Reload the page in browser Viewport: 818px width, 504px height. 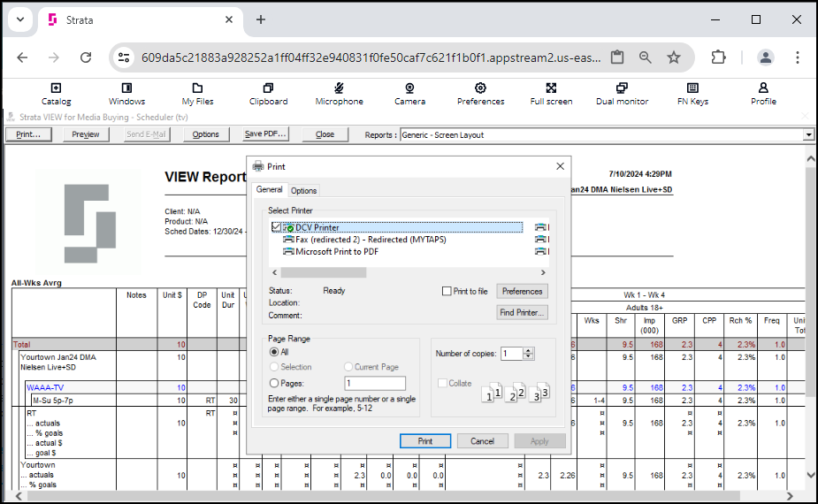pos(86,57)
